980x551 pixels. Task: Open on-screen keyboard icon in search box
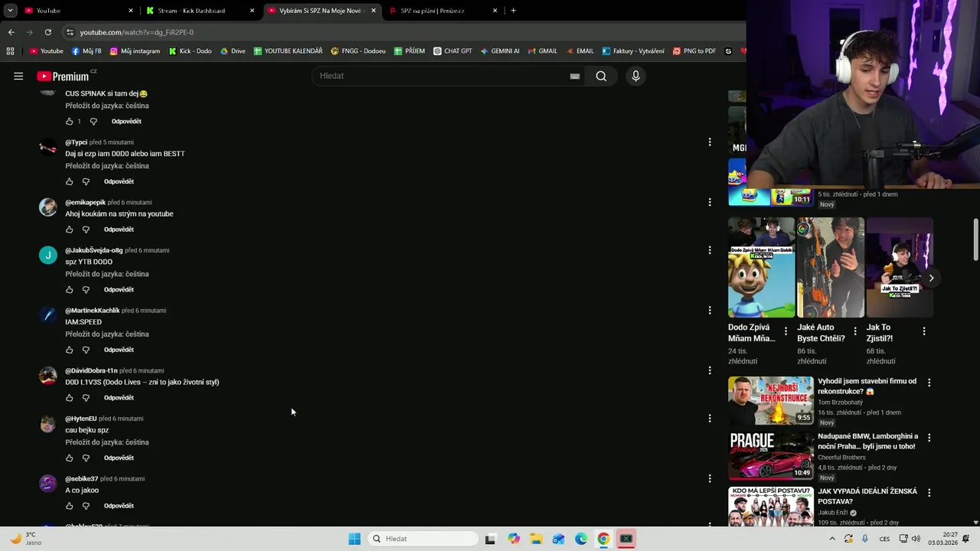(575, 77)
